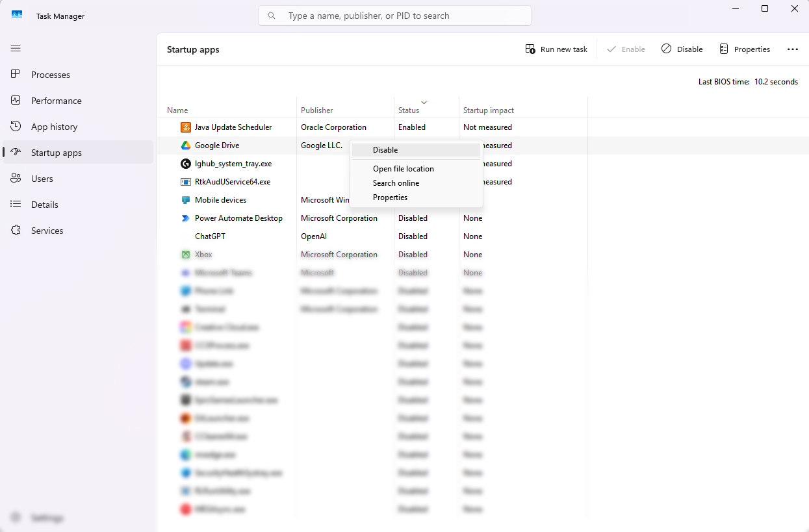Sort by the Name column header
Image resolution: width=809 pixels, height=532 pixels.
click(x=177, y=110)
